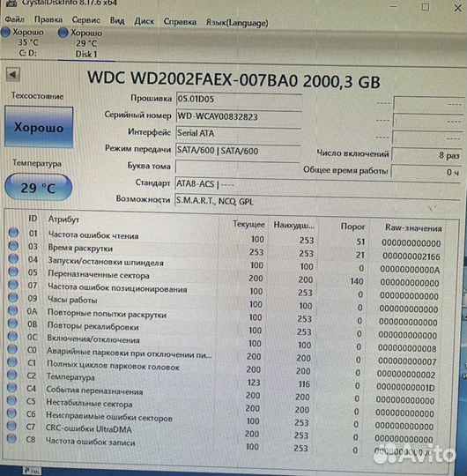
Task: Click status icon for attribute C6
Action: pyautogui.click(x=11, y=413)
